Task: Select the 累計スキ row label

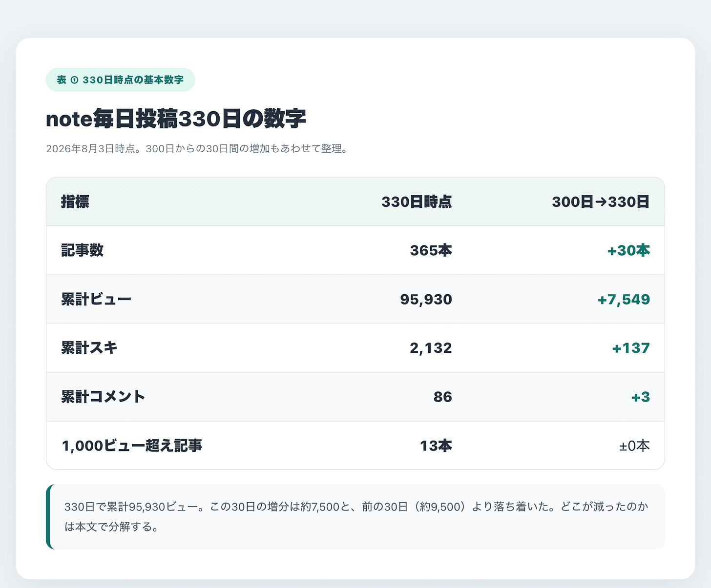Action: click(x=89, y=348)
